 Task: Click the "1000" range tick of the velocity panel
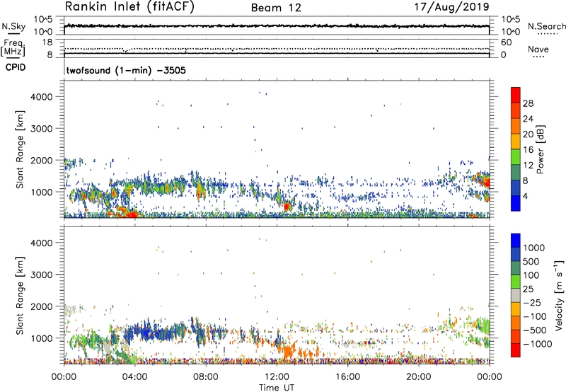[42, 338]
